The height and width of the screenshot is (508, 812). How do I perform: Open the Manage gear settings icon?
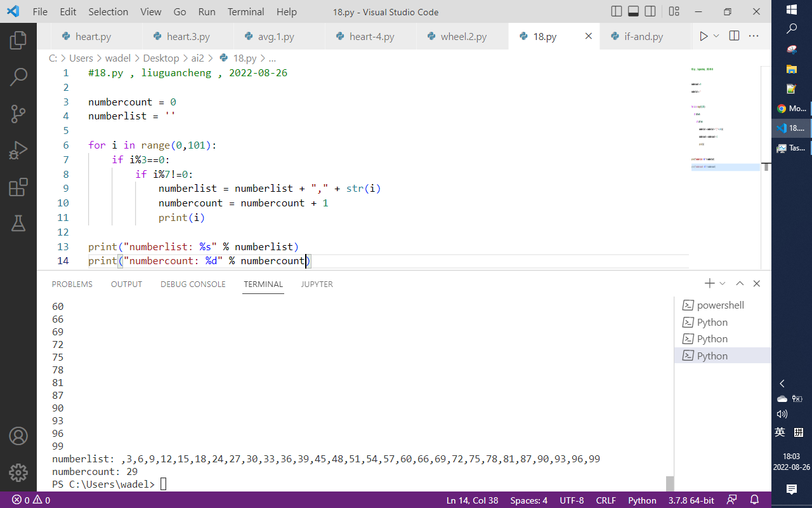18,472
